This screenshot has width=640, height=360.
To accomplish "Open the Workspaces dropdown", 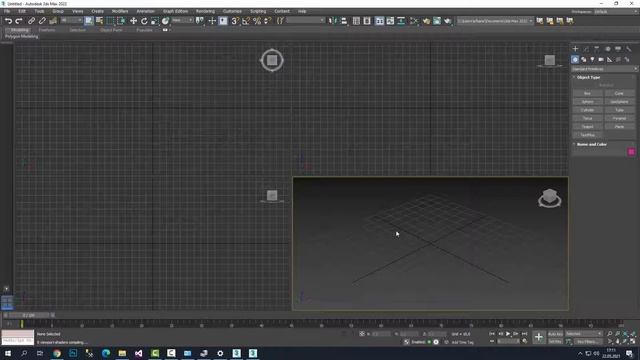I will (616, 12).
